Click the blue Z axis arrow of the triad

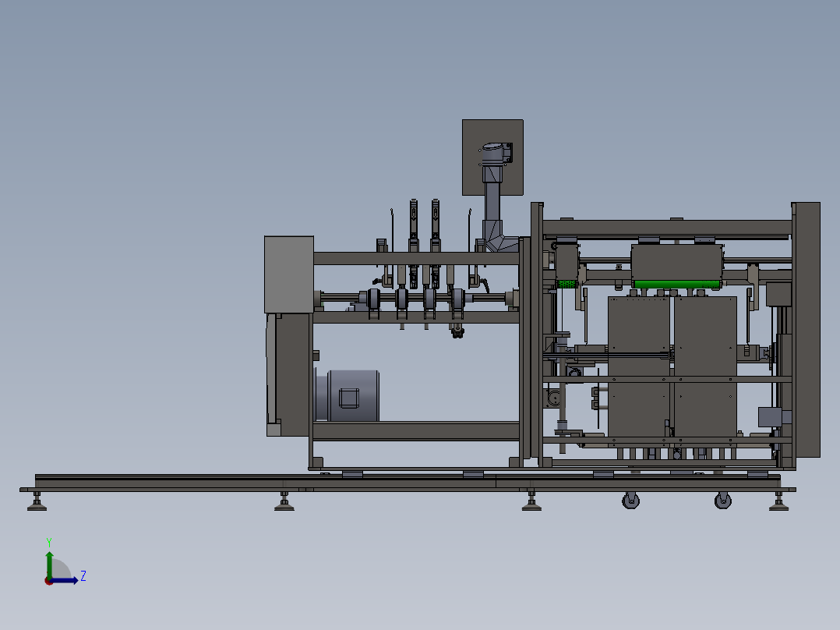click(65, 580)
